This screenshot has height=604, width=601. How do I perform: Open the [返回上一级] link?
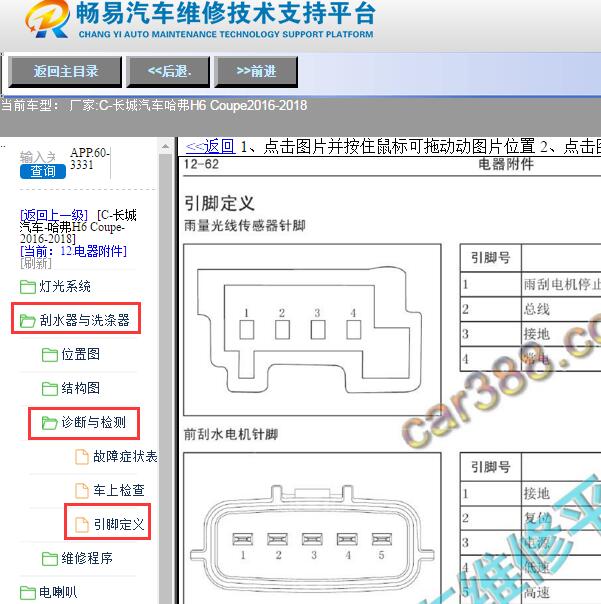pyautogui.click(x=54, y=215)
